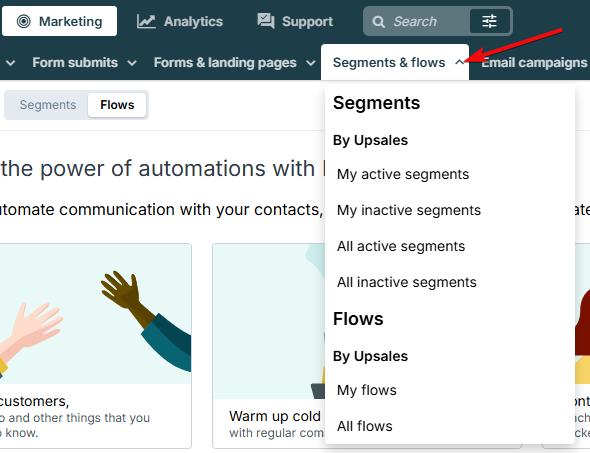Click By Upsales label under Flows
This screenshot has width=590, height=453.
tap(370, 356)
